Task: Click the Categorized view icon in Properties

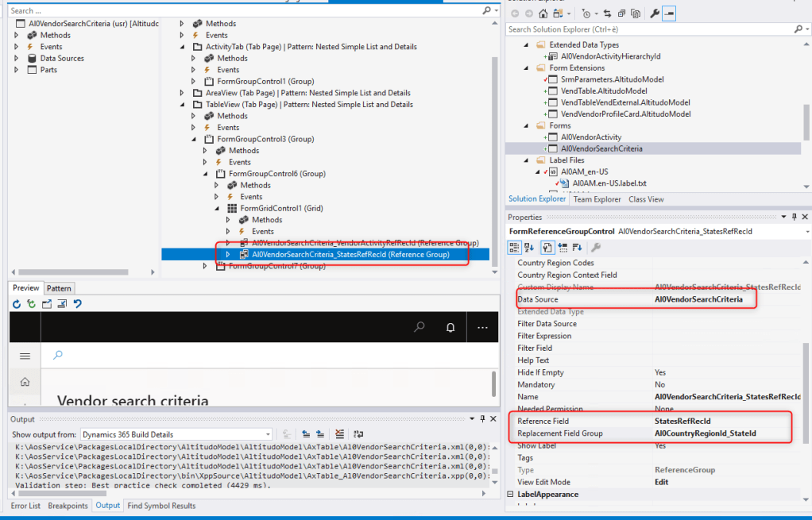Action: point(514,247)
